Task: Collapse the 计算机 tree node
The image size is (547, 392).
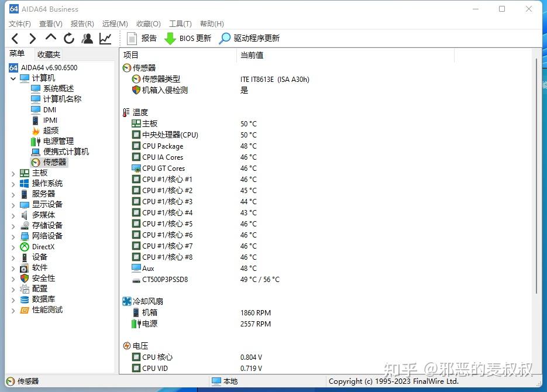Action: [x=13, y=78]
